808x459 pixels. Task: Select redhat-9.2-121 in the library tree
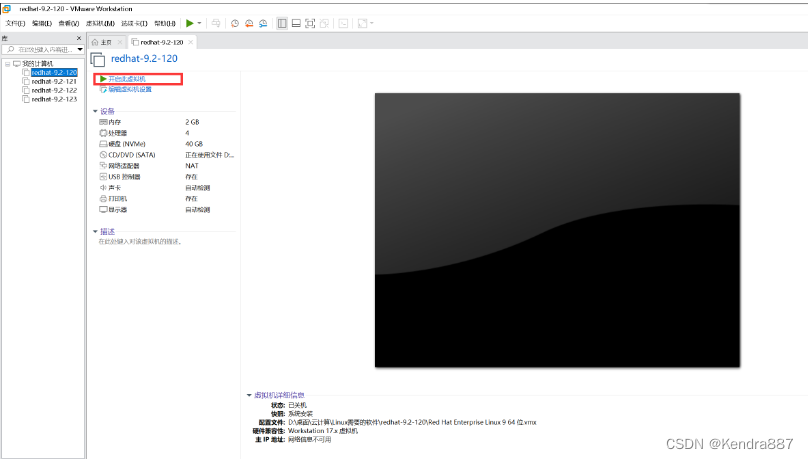tap(54, 81)
